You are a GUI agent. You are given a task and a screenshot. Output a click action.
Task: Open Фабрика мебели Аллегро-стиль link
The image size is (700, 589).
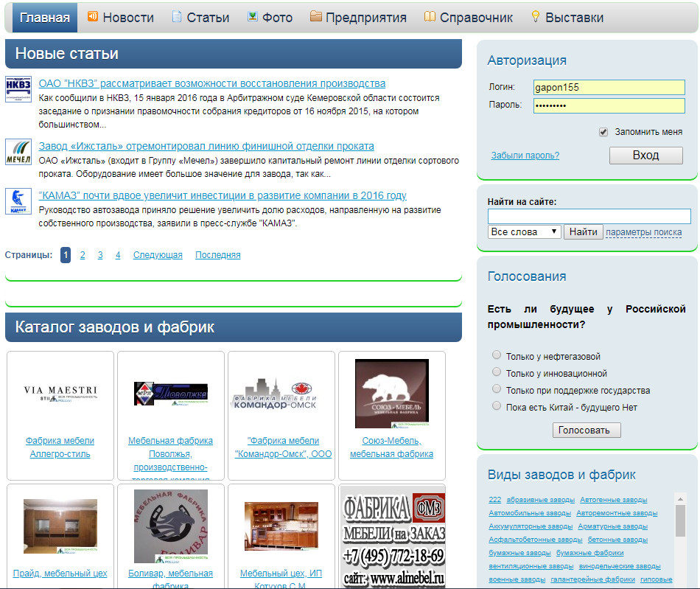pyautogui.click(x=60, y=447)
